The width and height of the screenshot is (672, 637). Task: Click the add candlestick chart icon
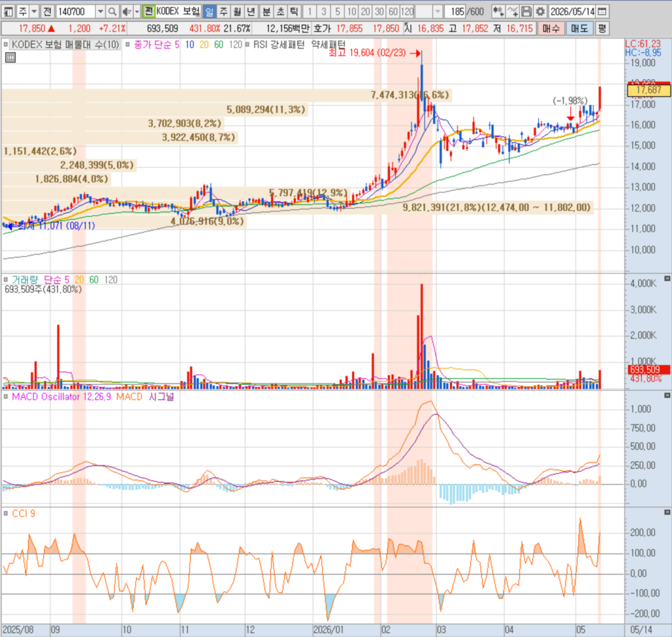coord(498,12)
